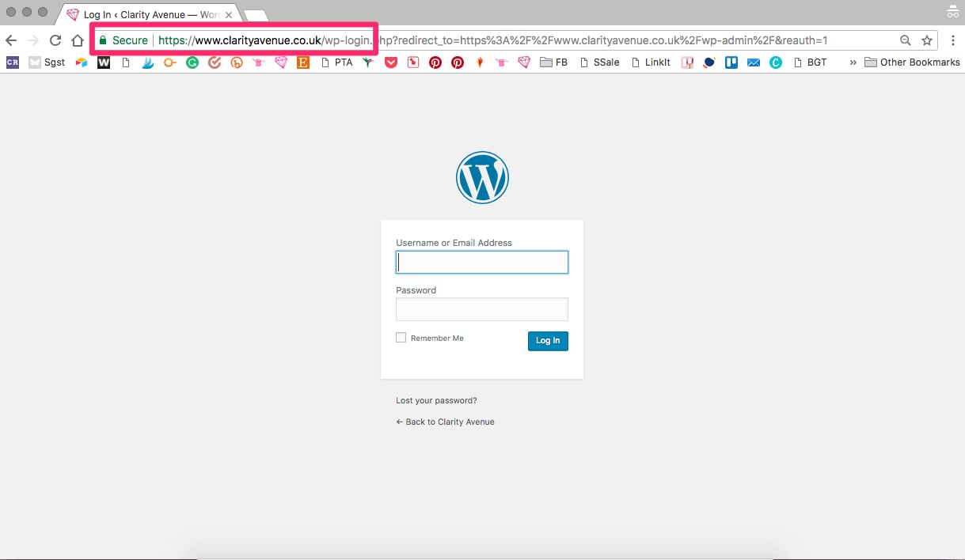Image resolution: width=965 pixels, height=560 pixels.
Task: Open the CR bookmark icon
Action: (x=13, y=62)
